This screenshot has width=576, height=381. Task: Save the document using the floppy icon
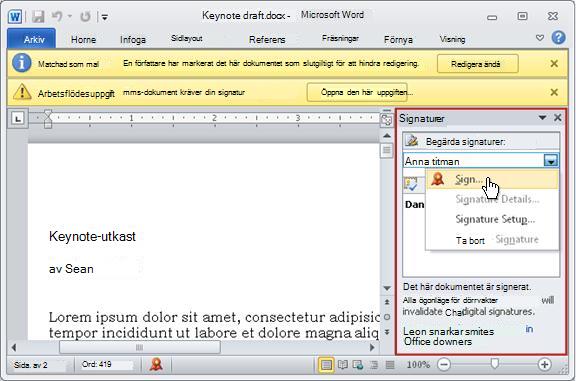[37, 17]
